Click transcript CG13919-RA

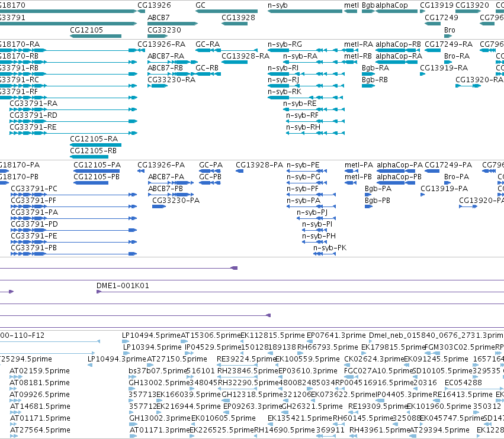[x=444, y=68]
